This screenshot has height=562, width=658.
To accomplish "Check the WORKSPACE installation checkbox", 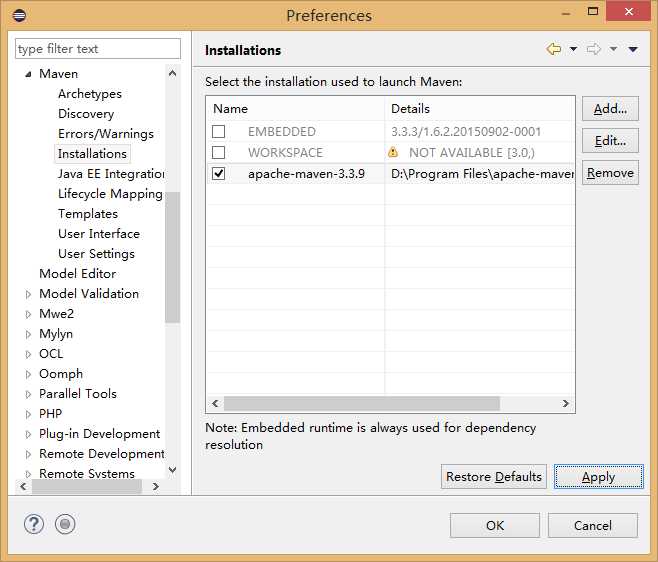I will click(218, 152).
